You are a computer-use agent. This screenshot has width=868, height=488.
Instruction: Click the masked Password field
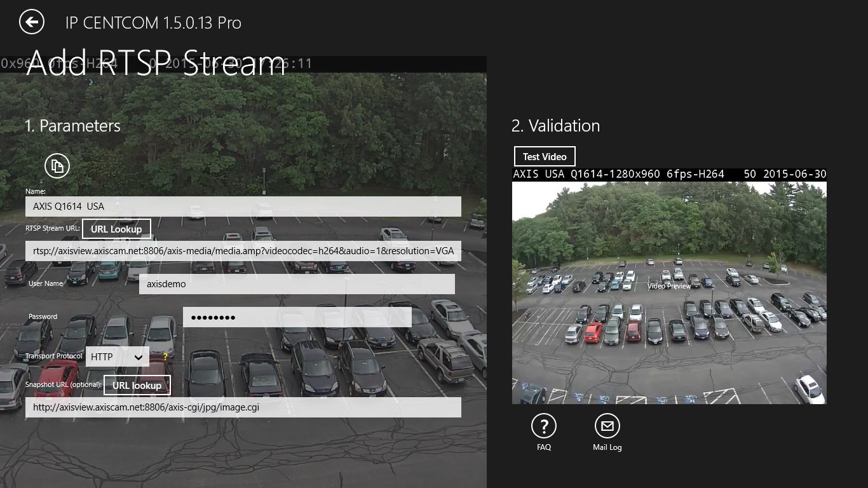297,317
